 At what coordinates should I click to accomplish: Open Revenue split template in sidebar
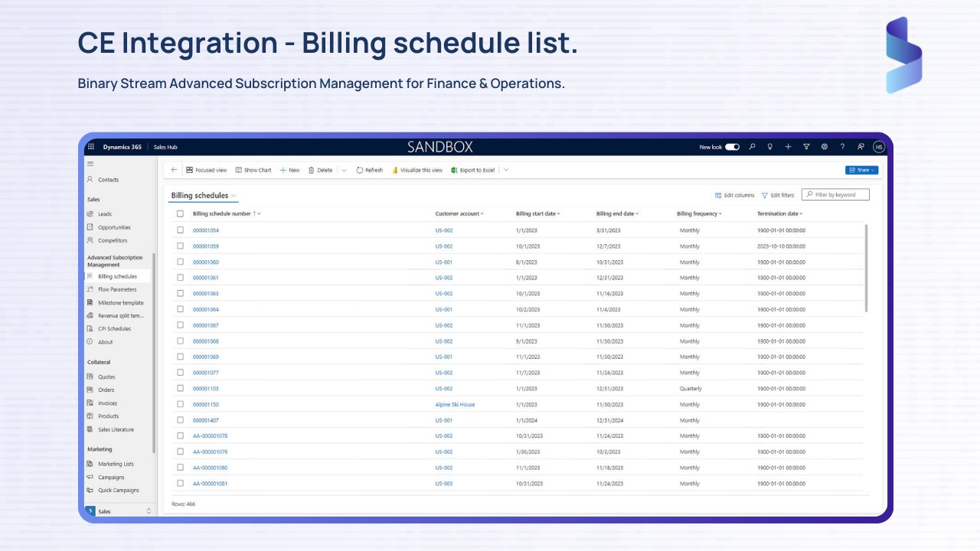tap(120, 315)
